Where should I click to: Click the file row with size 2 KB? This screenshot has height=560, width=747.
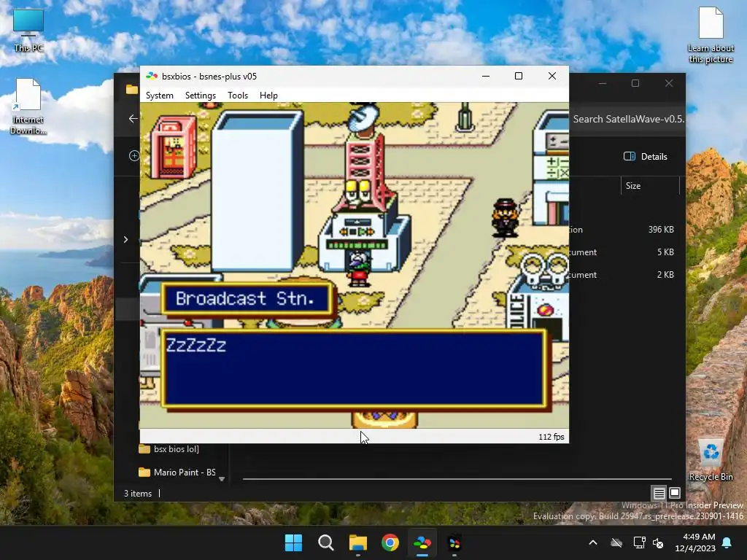click(623, 275)
